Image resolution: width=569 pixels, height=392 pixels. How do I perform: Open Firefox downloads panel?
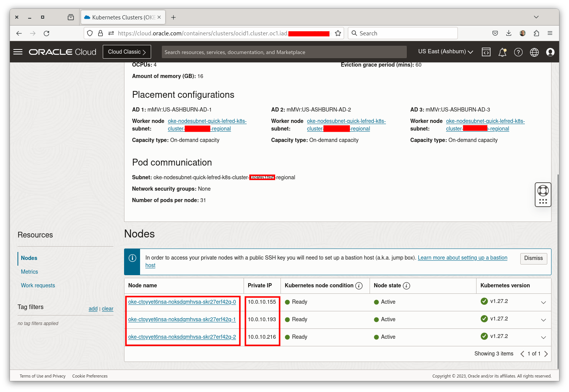point(509,33)
